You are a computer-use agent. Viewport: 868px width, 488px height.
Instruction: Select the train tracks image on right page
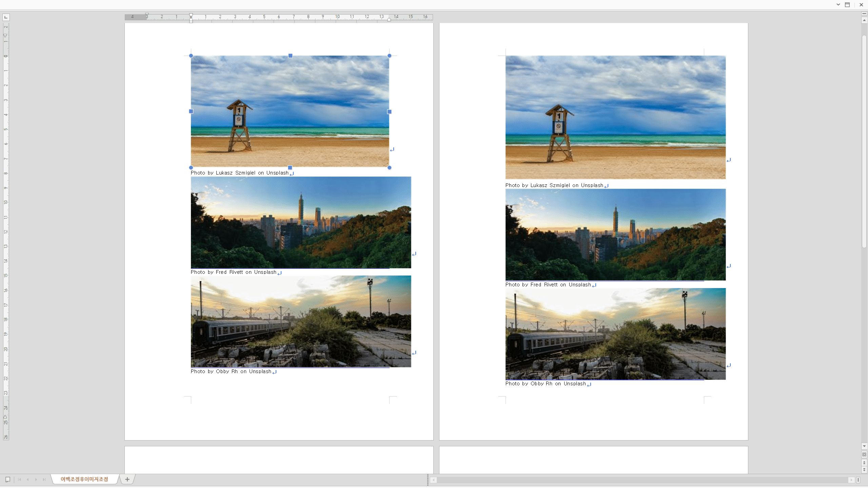click(615, 334)
